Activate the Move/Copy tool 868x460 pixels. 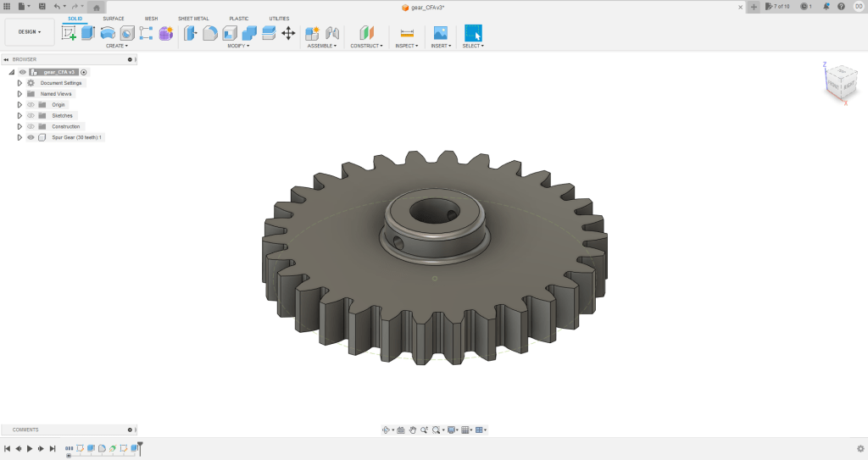point(288,33)
